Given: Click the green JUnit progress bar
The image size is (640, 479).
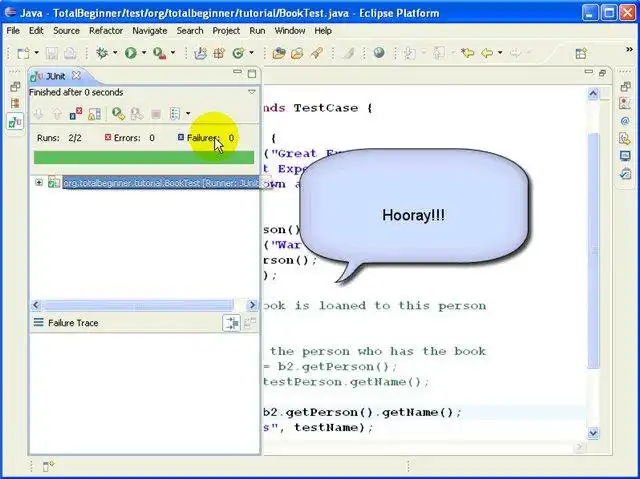Looking at the screenshot, I should click(144, 157).
